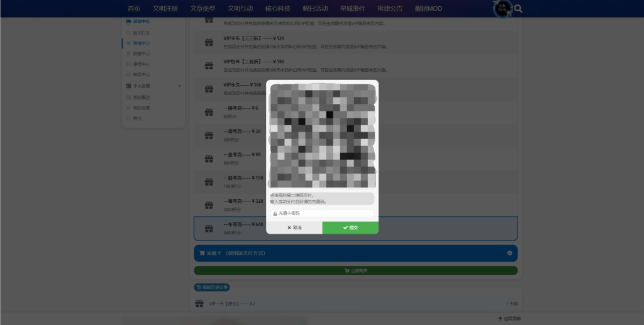Click the gift icon beside VIP包年

tap(209, 66)
